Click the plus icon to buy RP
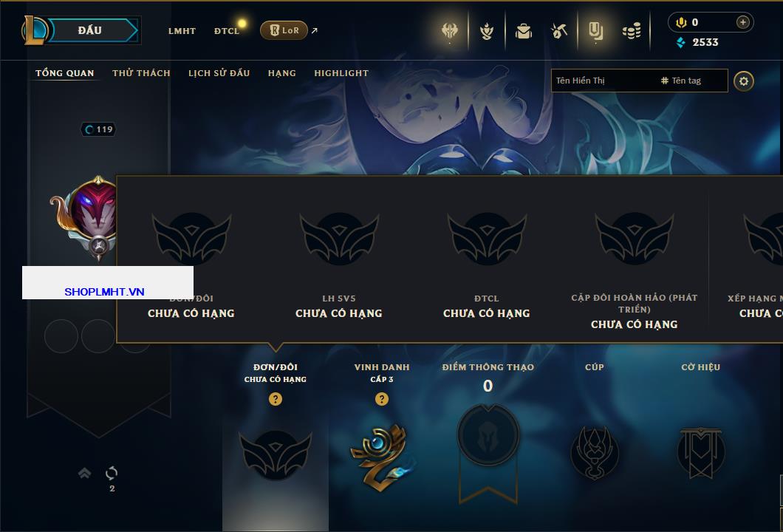Image resolution: width=783 pixels, height=532 pixels. point(742,22)
